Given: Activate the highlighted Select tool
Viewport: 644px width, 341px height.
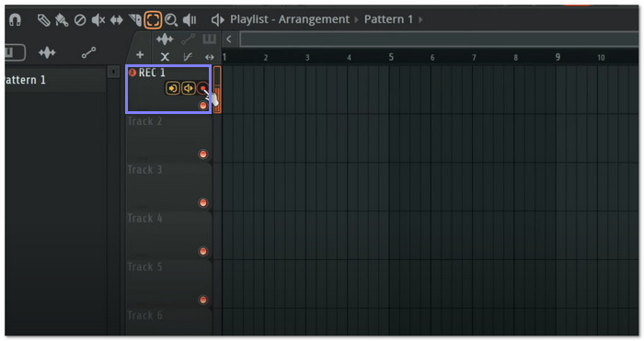Looking at the screenshot, I should [153, 19].
